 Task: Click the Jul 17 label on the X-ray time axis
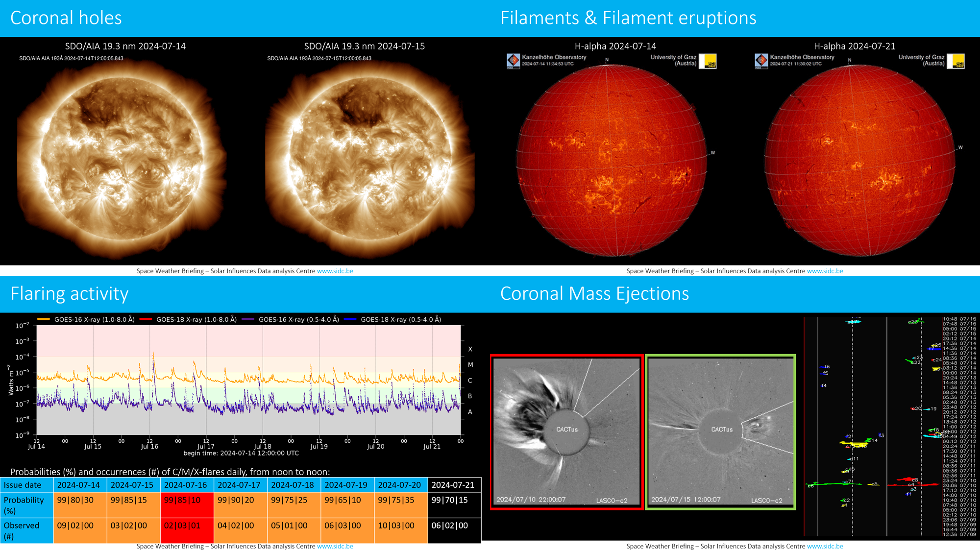[206, 447]
